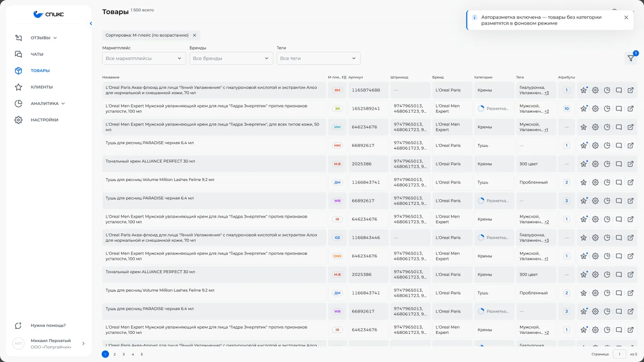The image size is (644, 362).
Task: Open product 1165874688 via external link icon
Action: (x=631, y=90)
